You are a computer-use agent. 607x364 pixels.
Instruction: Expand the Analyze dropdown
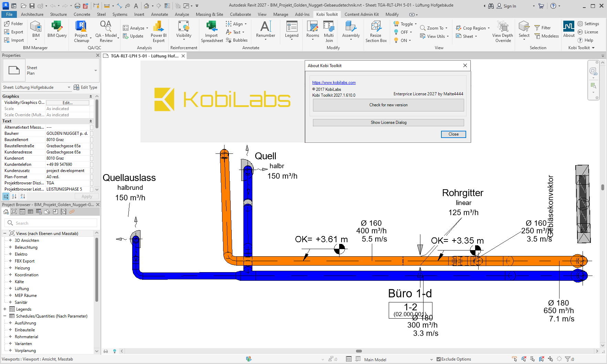[136, 28]
